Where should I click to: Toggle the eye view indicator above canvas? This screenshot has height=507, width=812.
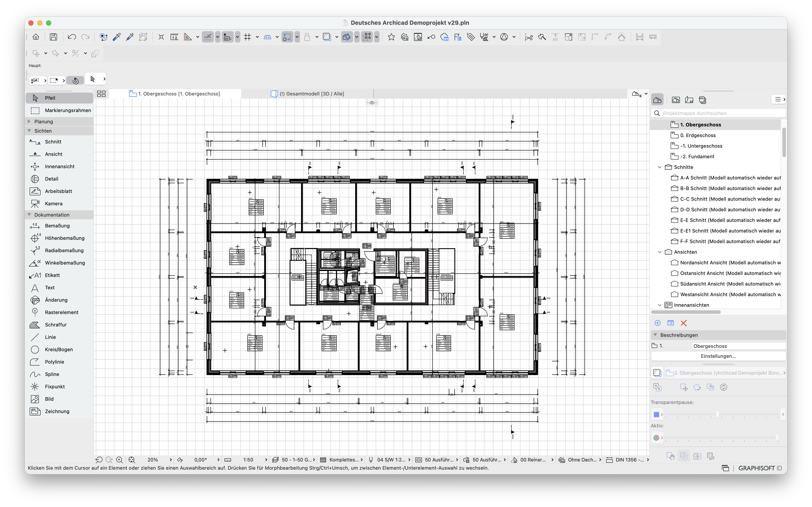[372, 103]
